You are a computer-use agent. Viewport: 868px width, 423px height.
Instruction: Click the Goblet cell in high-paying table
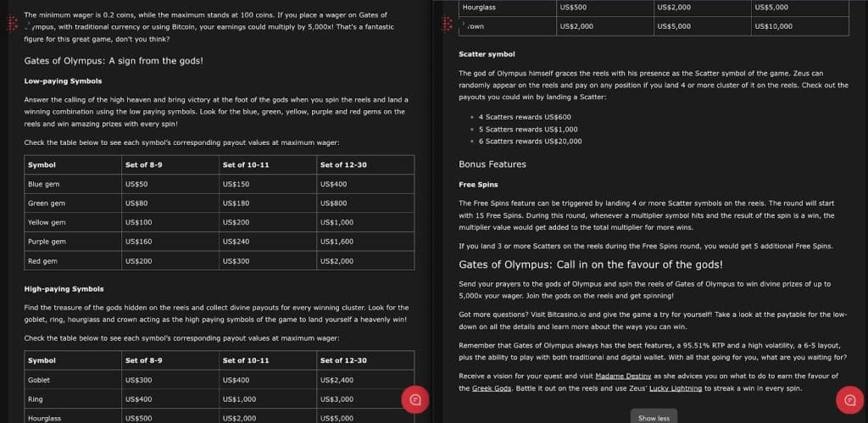point(39,380)
